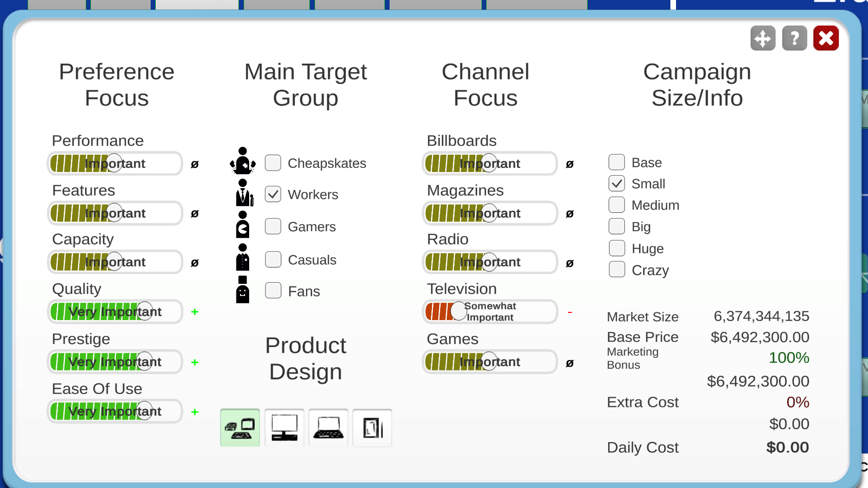The width and height of the screenshot is (868, 488).
Task: Adjust the Capacity importance slider
Action: point(115,262)
